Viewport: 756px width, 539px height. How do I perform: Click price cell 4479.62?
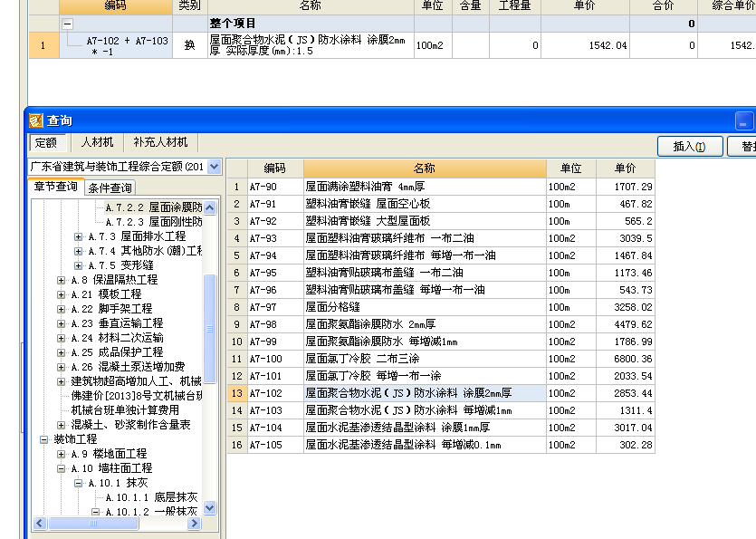(626, 324)
